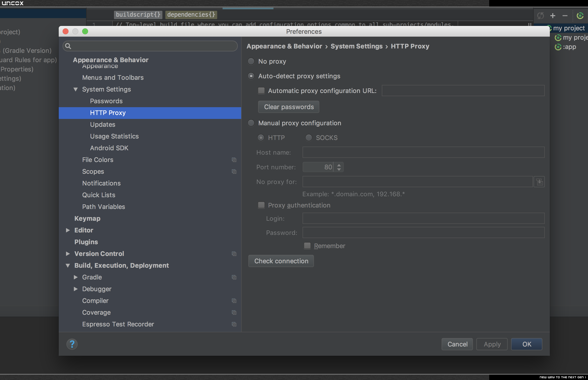Screen dimensions: 588x380
Task: Click OK to confirm preferences
Action: tap(527, 344)
